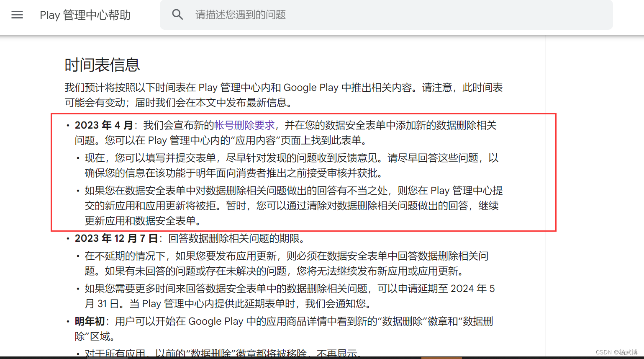Click the search magnifier icon
The image size is (644, 359).
tap(177, 15)
